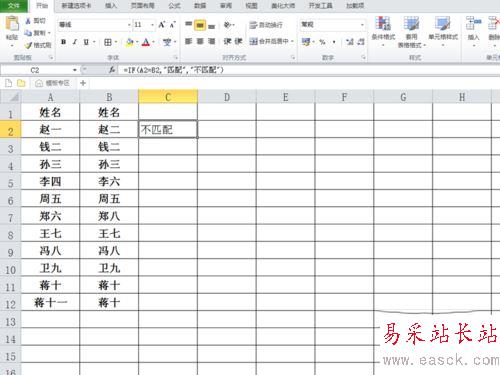Center text horizontally
500x375 pixels.
pyautogui.click(x=200, y=41)
